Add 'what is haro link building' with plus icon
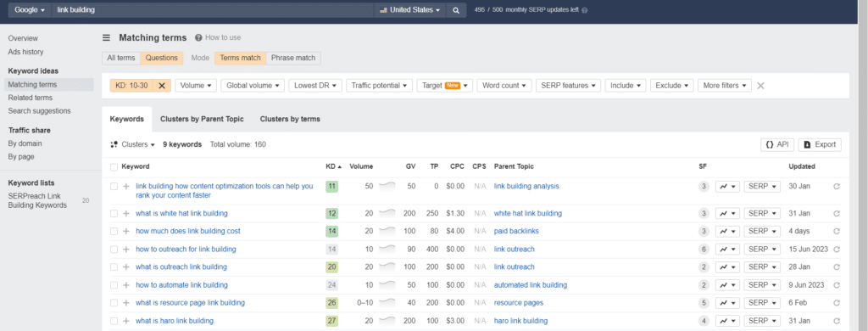Image resolution: width=868 pixels, height=331 pixels. click(126, 321)
